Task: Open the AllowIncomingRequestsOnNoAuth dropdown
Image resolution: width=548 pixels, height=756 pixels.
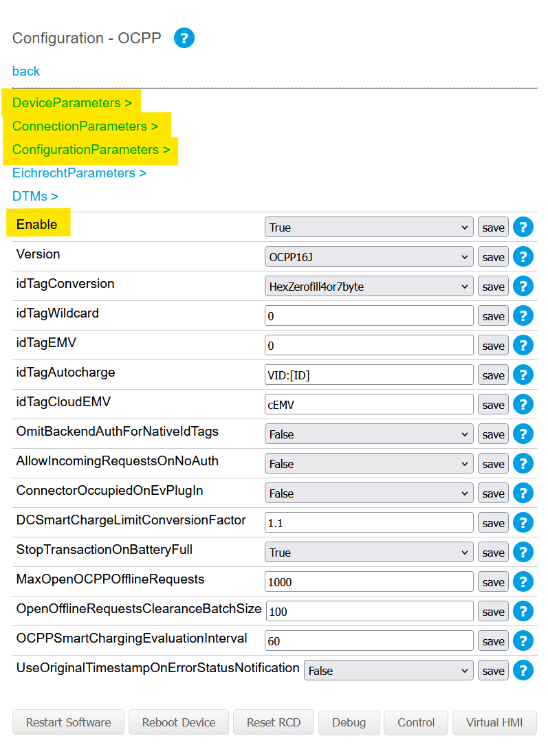Action: [x=369, y=463]
